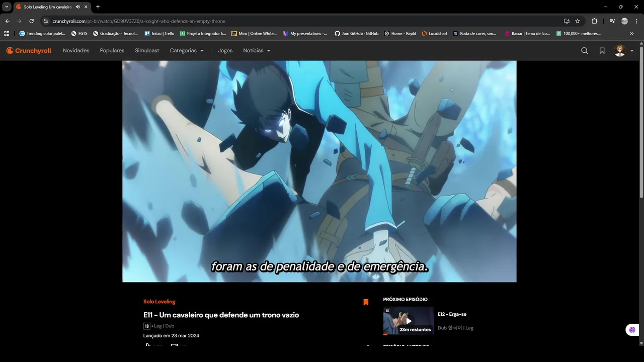Open the apps grid in bookmarks bar
Viewport: 644px width, 362px height.
point(7,34)
